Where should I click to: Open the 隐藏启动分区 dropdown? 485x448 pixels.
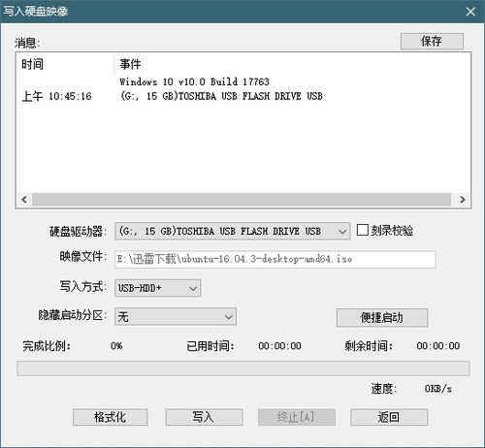[x=176, y=316]
